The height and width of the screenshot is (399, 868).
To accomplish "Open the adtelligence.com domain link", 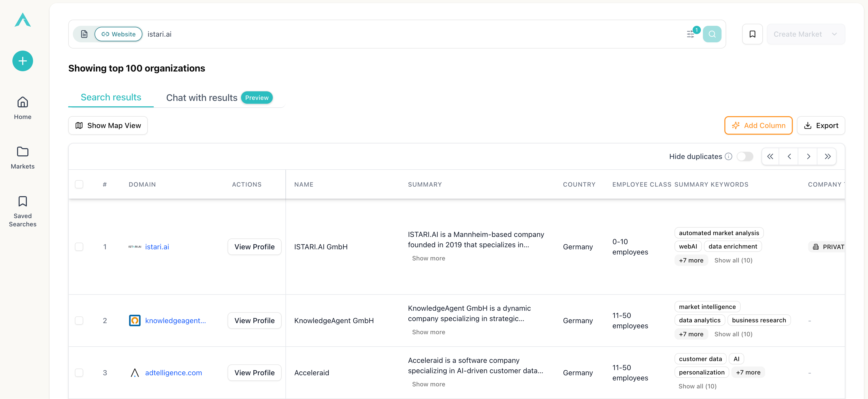I will (174, 373).
